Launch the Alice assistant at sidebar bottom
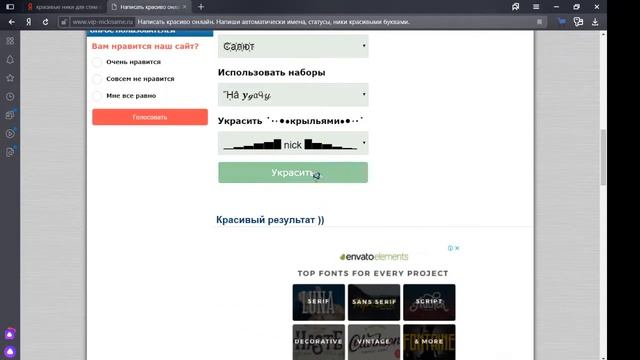The height and width of the screenshot is (360, 640). 10,351
